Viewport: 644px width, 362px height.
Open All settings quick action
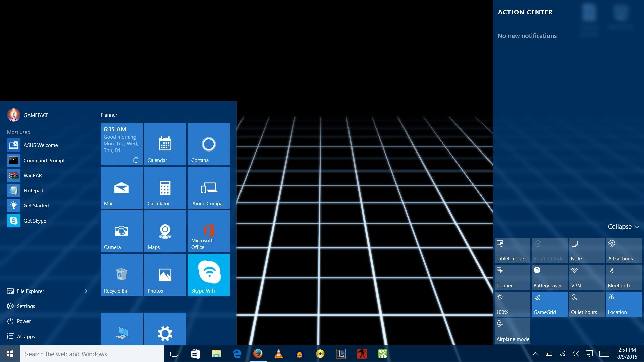click(x=624, y=250)
